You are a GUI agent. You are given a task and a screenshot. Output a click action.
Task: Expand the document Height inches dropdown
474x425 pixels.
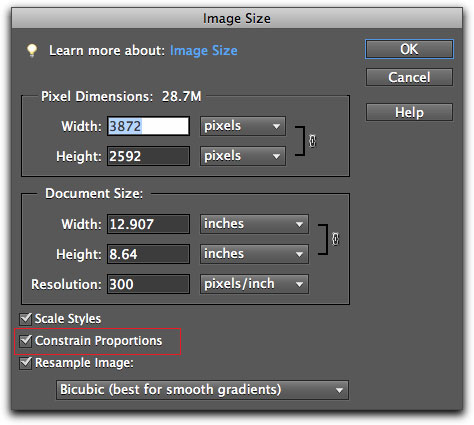click(254, 254)
